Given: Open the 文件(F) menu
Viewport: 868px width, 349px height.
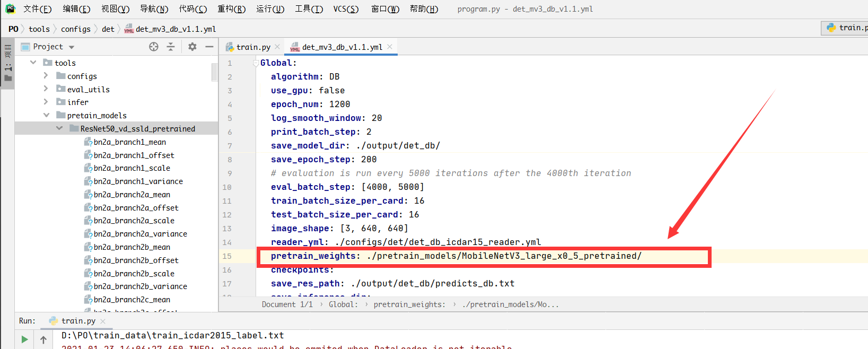Looking at the screenshot, I should click(37, 8).
